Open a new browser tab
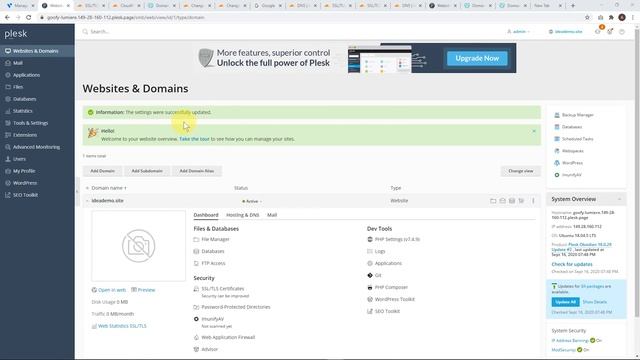The width and height of the screenshot is (640, 360). pyautogui.click(x=573, y=6)
